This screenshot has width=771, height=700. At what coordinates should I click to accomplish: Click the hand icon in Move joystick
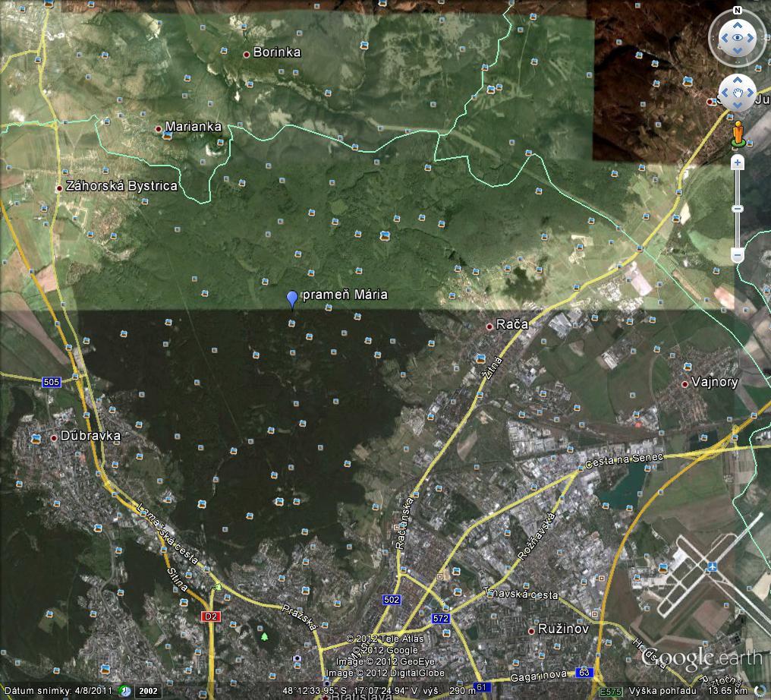pyautogui.click(x=737, y=93)
